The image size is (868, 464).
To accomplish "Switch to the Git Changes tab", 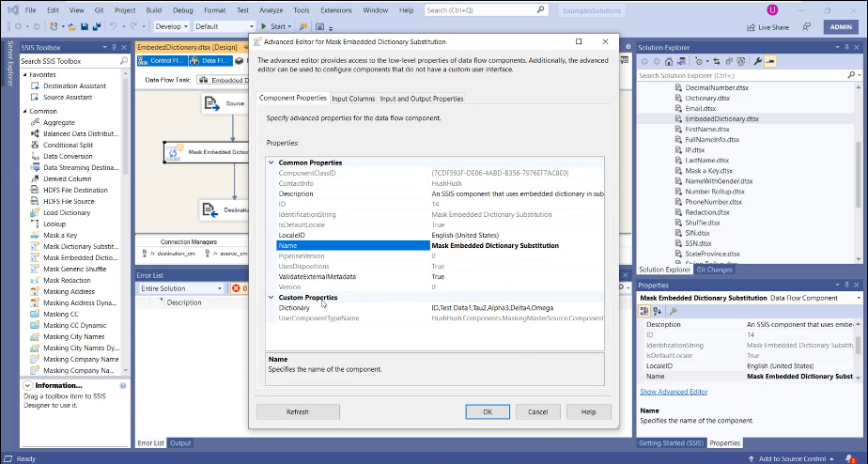I will (x=714, y=270).
